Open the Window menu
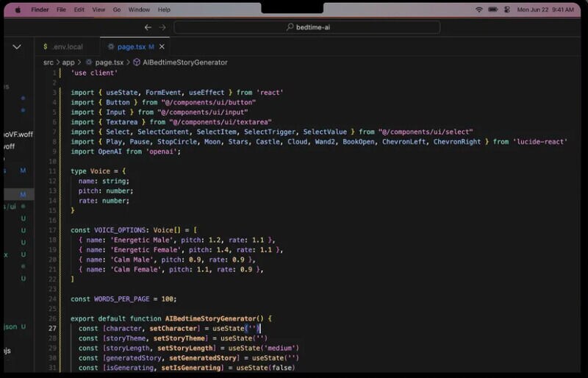 click(x=139, y=10)
